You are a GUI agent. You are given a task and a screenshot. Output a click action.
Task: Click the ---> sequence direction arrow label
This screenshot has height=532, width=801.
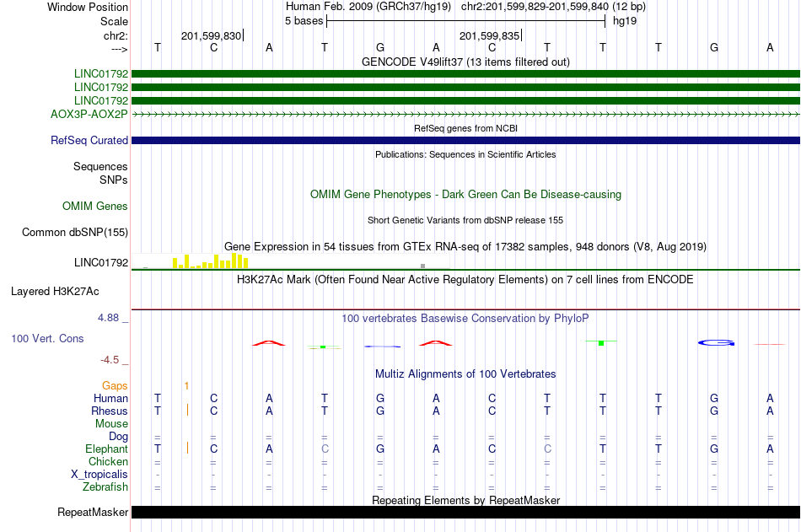(119, 49)
